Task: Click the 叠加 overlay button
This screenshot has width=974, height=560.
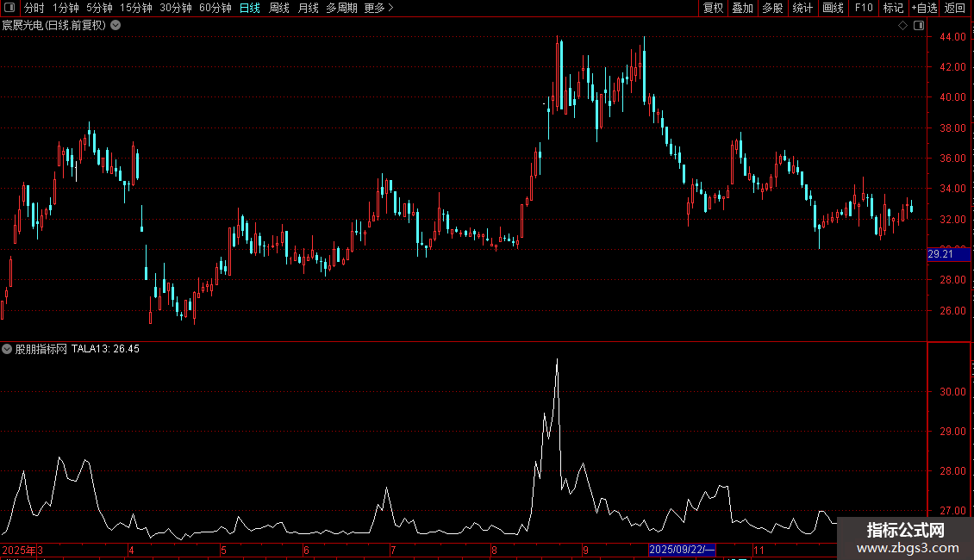Action: [742, 8]
